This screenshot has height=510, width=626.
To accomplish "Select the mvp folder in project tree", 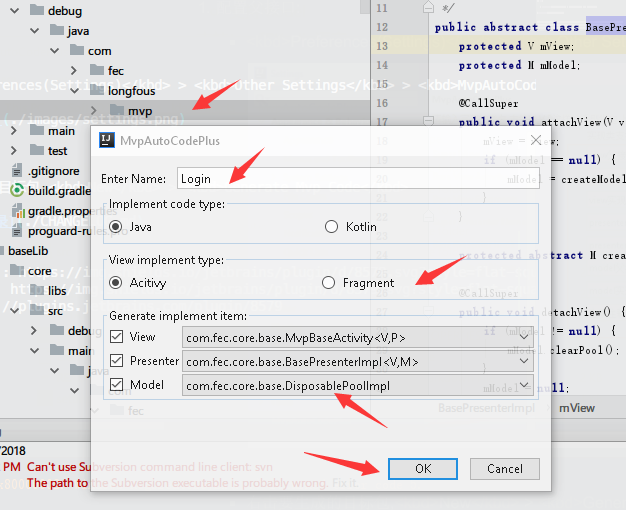I will 140,111.
